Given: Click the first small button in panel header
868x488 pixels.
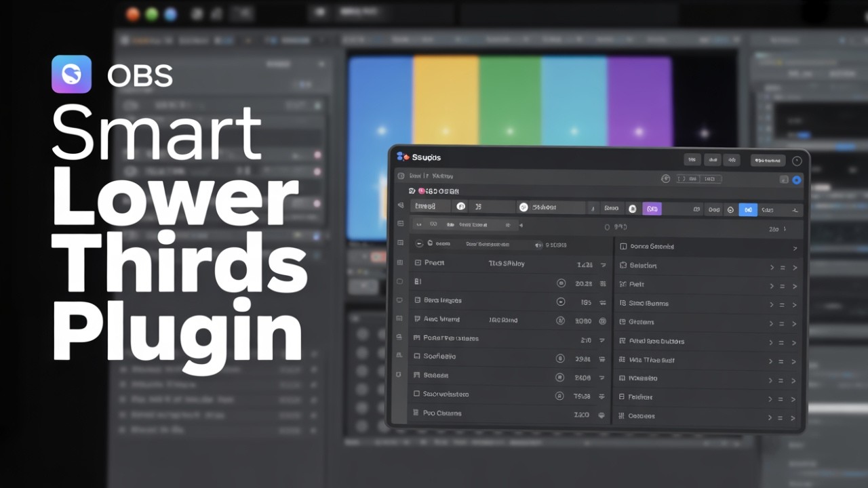Looking at the screenshot, I should click(692, 160).
